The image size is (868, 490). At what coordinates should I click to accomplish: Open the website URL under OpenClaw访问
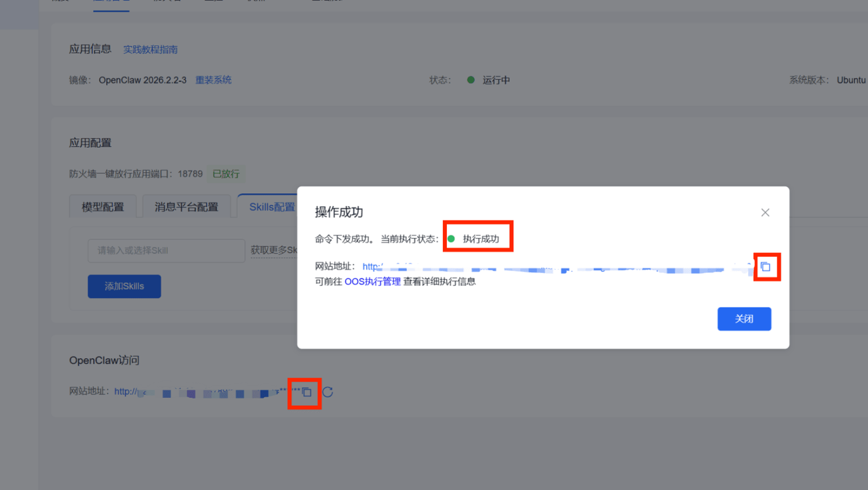[203, 392]
